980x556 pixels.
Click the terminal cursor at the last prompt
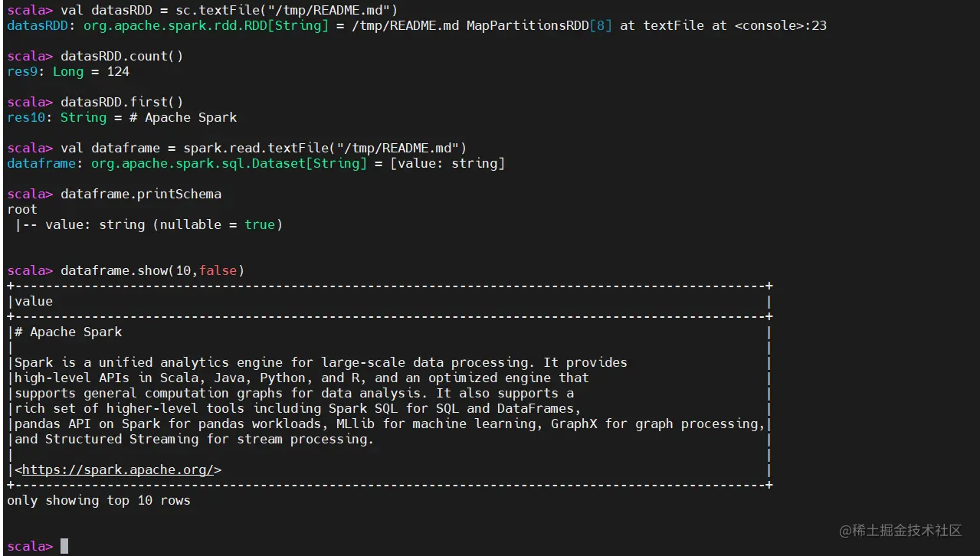pos(64,546)
